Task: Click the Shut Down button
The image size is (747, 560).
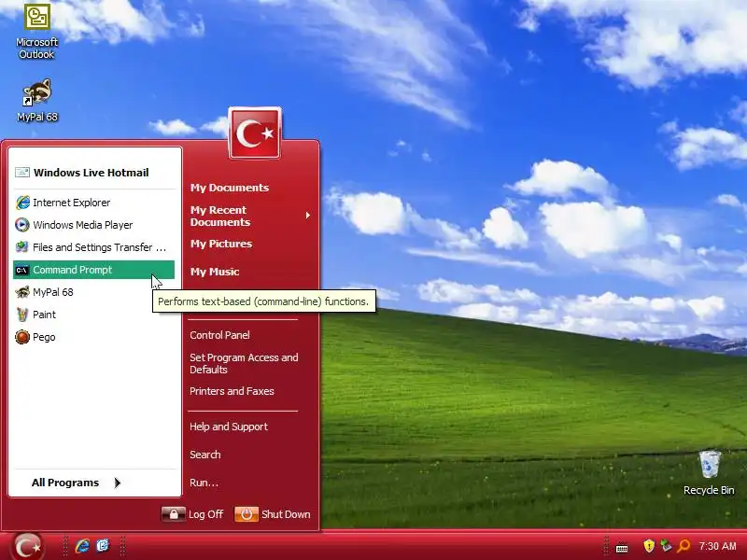Action: point(273,514)
